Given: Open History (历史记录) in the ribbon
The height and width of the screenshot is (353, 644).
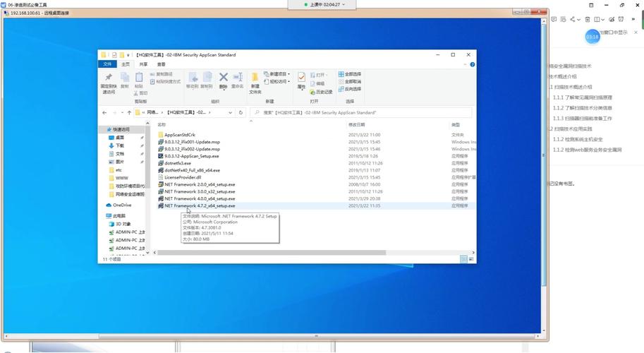Looking at the screenshot, I should 323,92.
